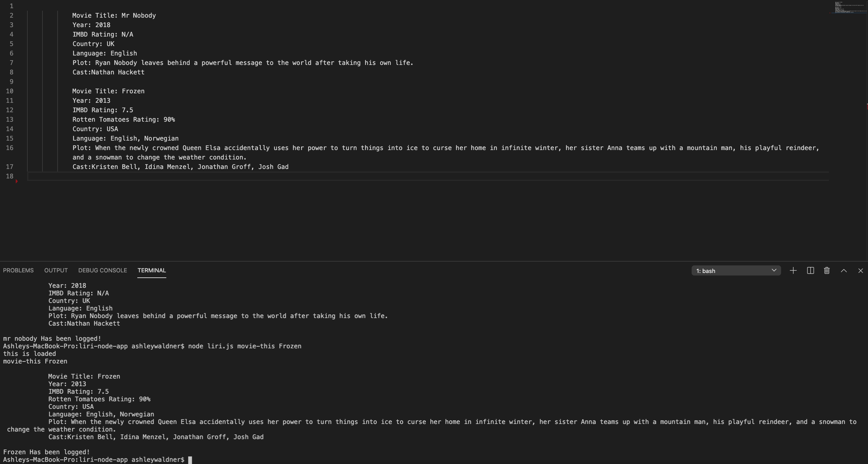Create a new terminal with plus icon
The width and height of the screenshot is (868, 464).
coord(793,271)
